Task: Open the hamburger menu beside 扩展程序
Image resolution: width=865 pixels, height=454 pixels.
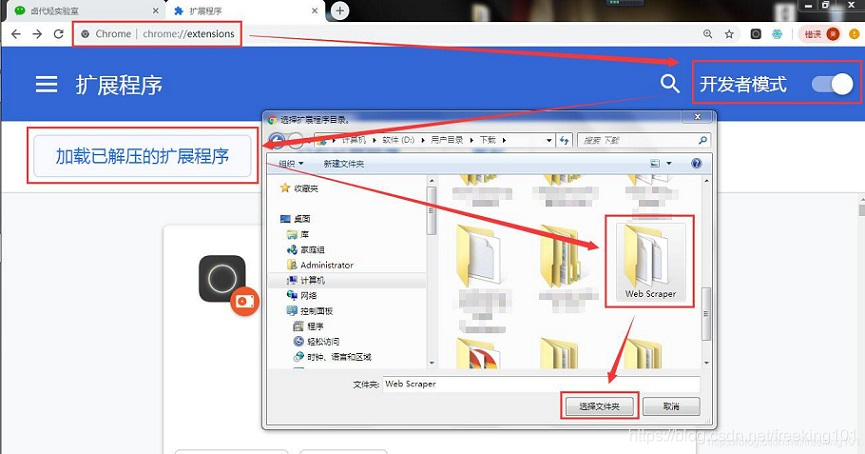Action: [46, 84]
